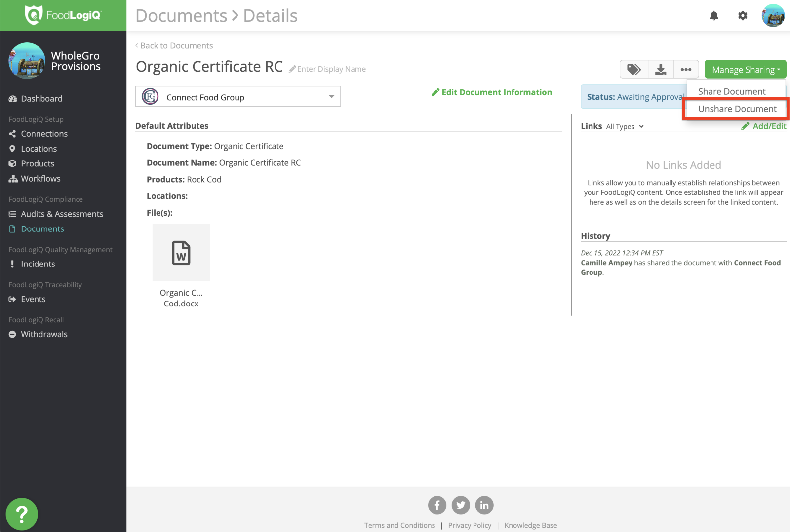Viewport: 790px width, 532px height.
Task: Visit the LinkedIn page icon
Action: 484,505
